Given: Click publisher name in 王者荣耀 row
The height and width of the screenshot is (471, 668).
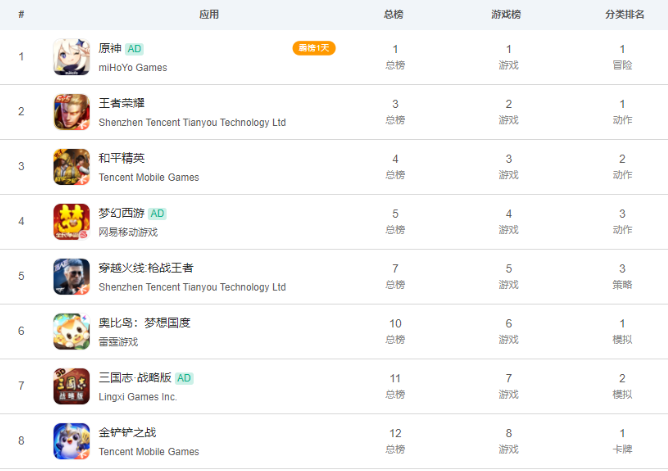Looking at the screenshot, I should [192, 122].
